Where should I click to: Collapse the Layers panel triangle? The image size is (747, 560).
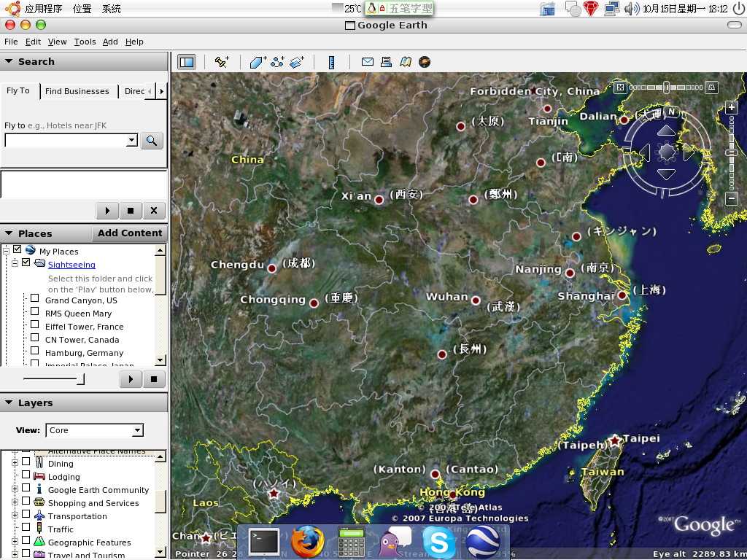[x=9, y=402]
